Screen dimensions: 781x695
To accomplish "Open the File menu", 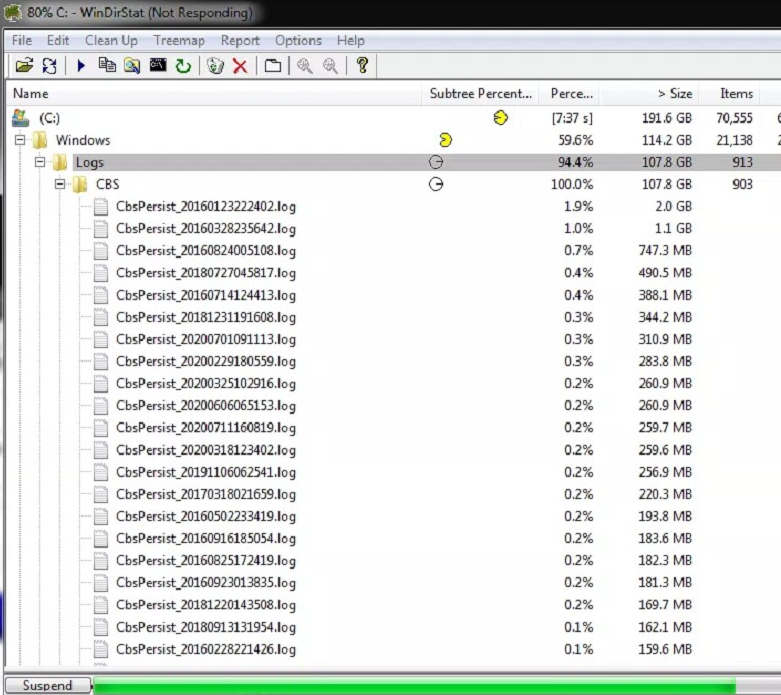I will coord(22,40).
